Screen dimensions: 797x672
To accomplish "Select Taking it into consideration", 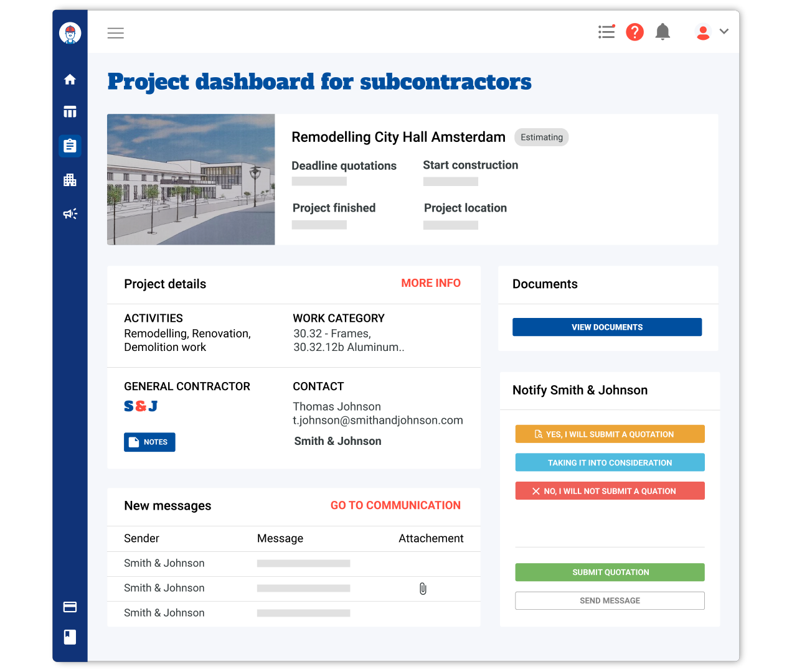I will (610, 463).
